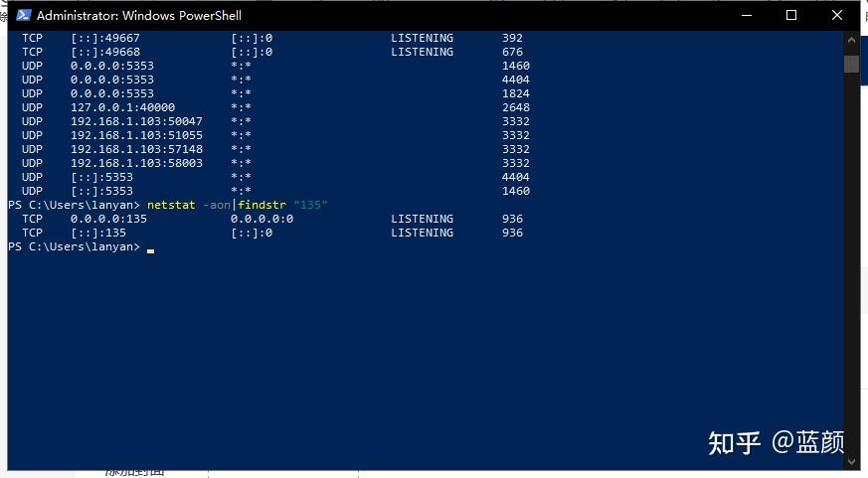Click the window title text
Image resolution: width=868 pixels, height=478 pixels.
(x=139, y=16)
